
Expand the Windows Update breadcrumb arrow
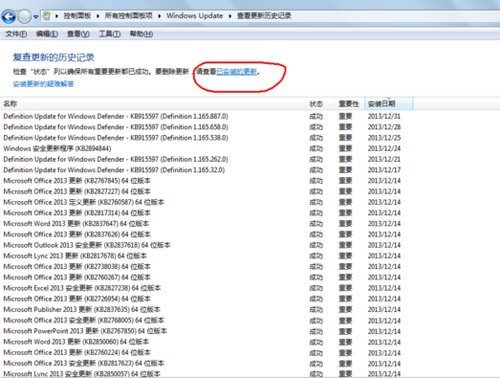point(230,16)
